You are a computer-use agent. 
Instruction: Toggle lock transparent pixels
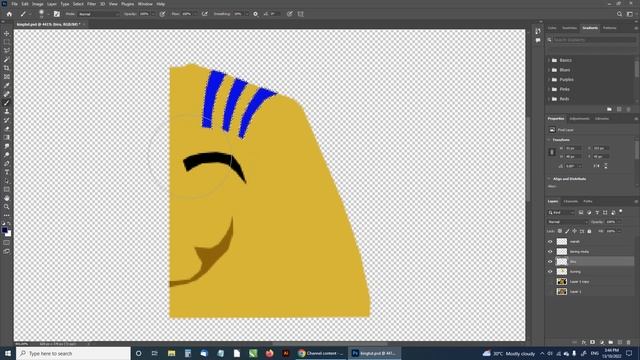(560, 231)
